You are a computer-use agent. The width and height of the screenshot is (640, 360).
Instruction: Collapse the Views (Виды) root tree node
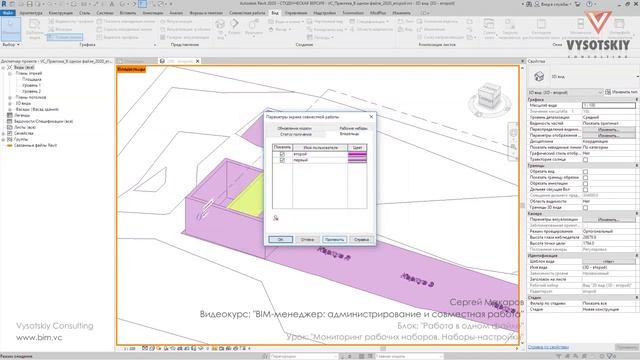click(x=3, y=67)
